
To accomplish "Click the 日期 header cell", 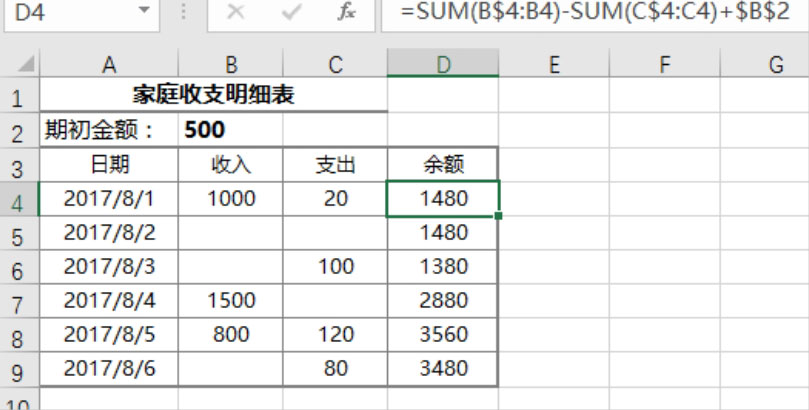I will pyautogui.click(x=109, y=165).
